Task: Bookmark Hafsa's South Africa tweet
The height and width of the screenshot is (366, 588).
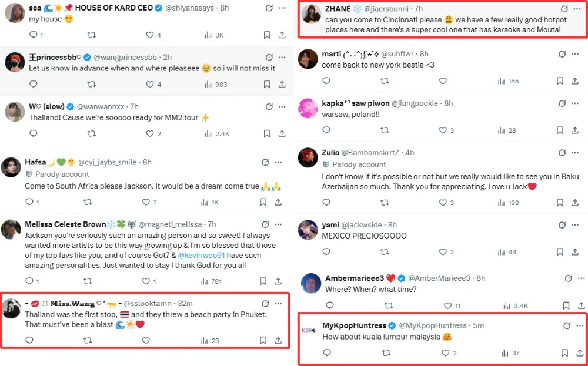Action: pyautogui.click(x=263, y=202)
